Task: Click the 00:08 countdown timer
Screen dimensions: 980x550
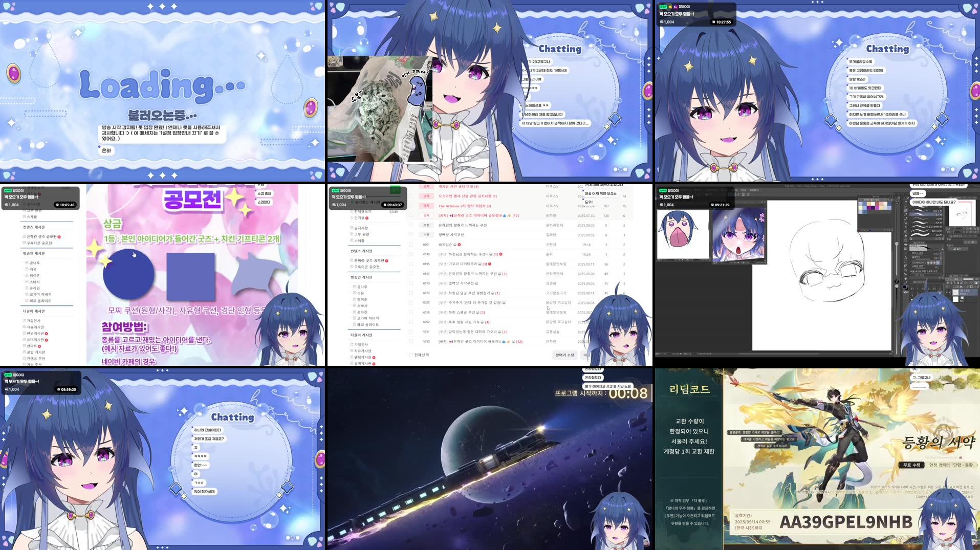Action: tap(628, 393)
